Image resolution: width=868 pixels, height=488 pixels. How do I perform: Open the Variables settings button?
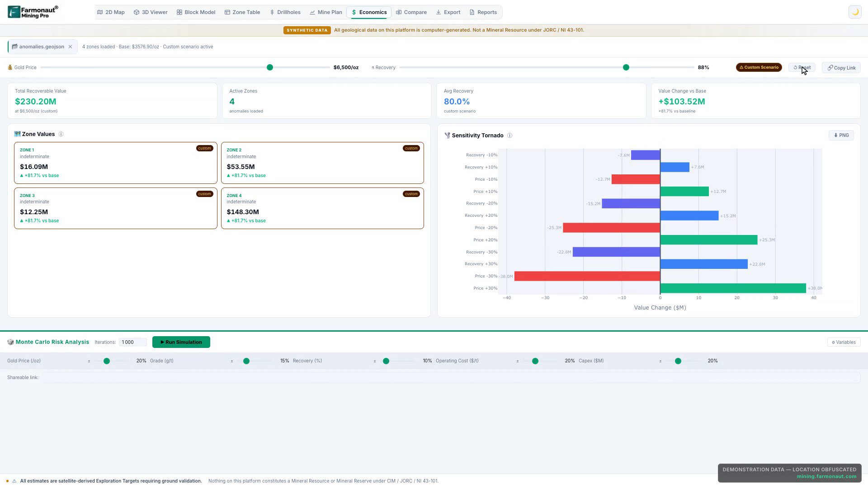(844, 342)
